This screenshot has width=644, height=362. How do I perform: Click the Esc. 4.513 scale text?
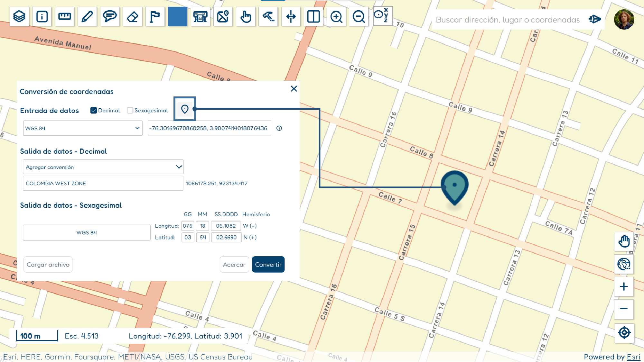coord(82,336)
